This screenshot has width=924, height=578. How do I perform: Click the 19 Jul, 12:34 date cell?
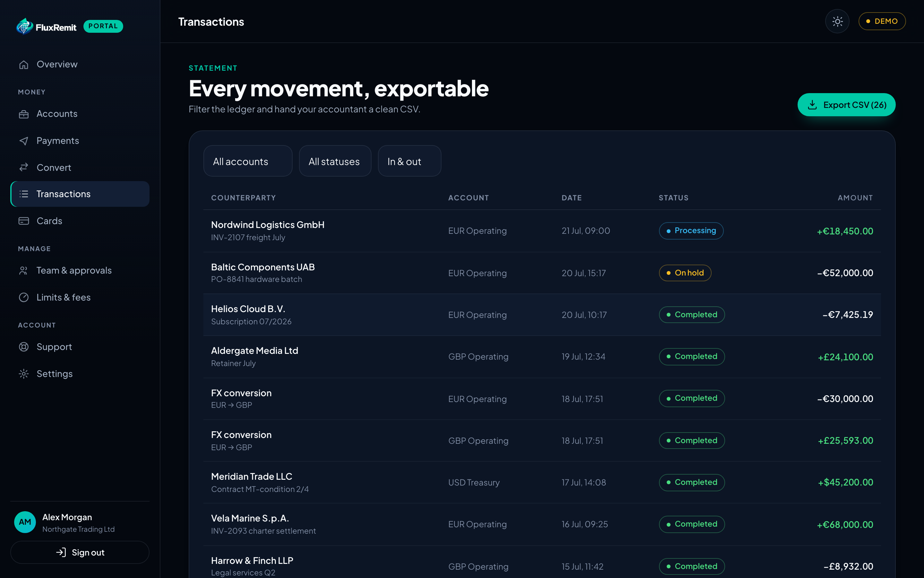(x=583, y=357)
